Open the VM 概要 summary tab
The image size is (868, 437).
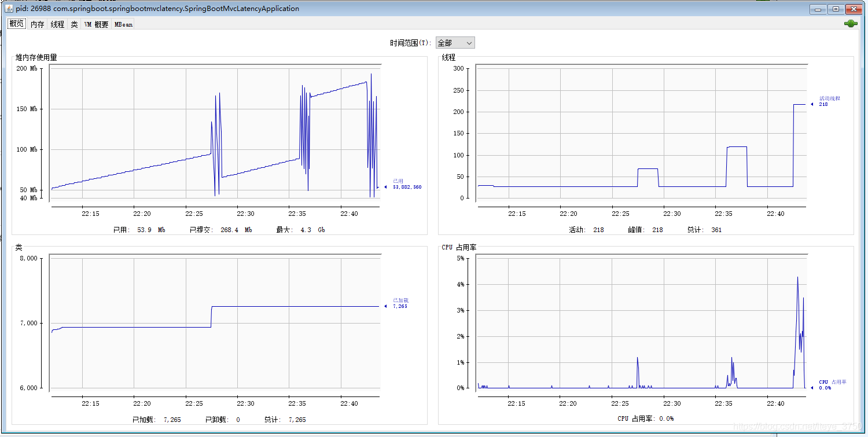96,24
